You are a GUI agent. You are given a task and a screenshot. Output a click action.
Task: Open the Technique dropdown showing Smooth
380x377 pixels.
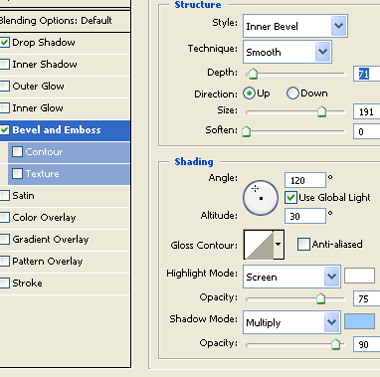(287, 52)
